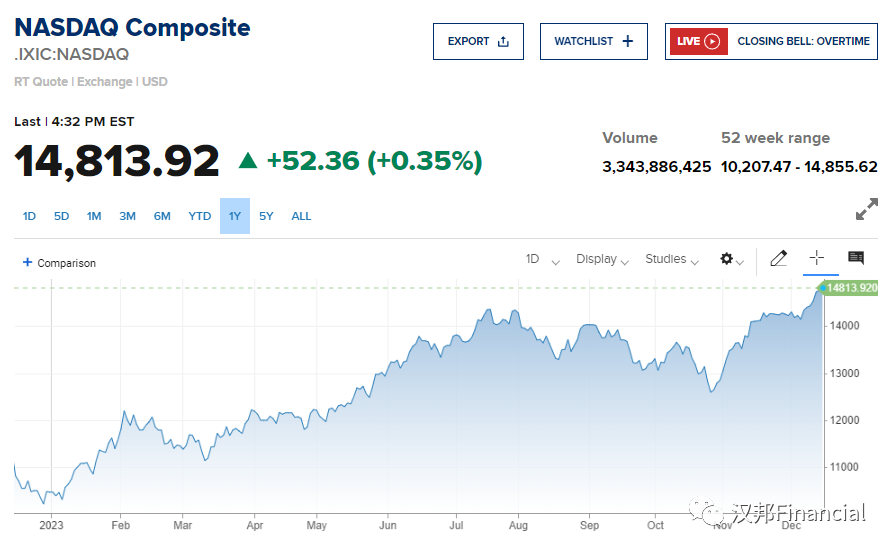Toggle the crosshair tool

click(816, 258)
